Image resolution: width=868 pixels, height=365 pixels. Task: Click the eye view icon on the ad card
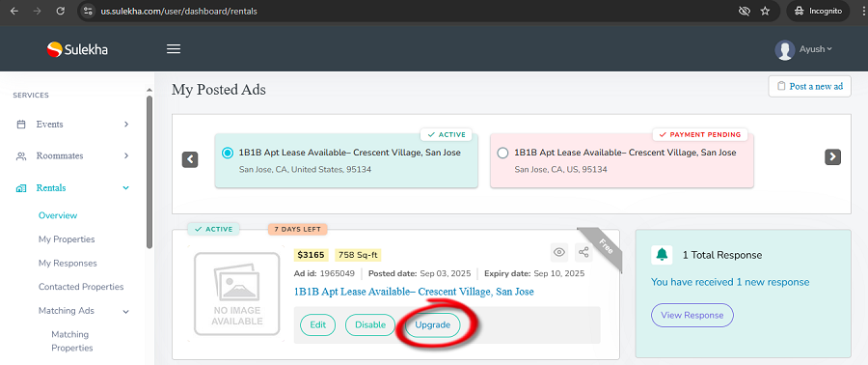559,253
